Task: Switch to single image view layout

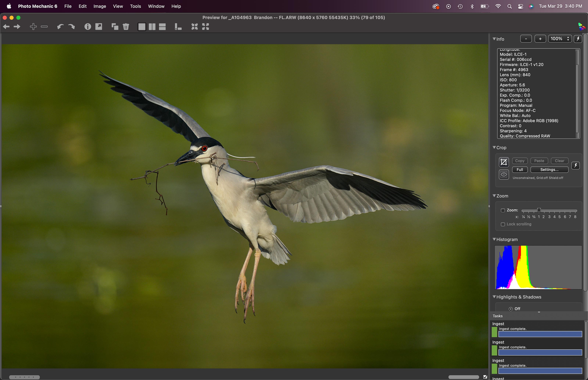Action: [142, 27]
